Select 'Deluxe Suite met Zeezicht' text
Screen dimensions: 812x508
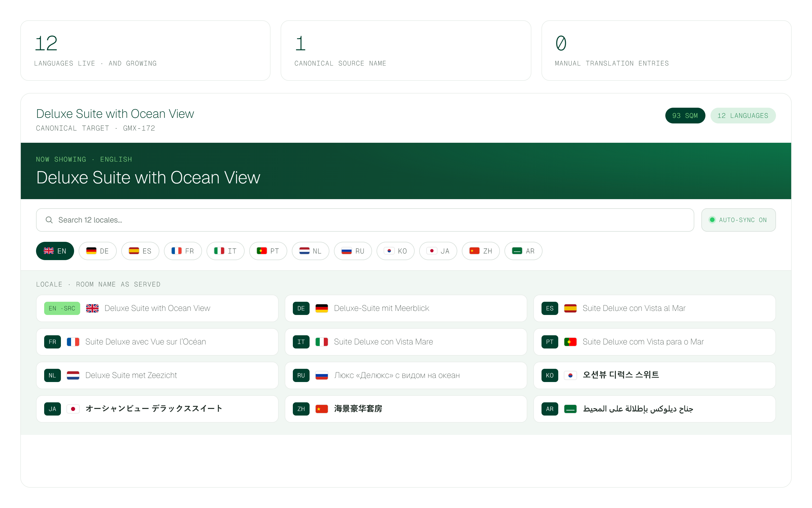pyautogui.click(x=131, y=375)
